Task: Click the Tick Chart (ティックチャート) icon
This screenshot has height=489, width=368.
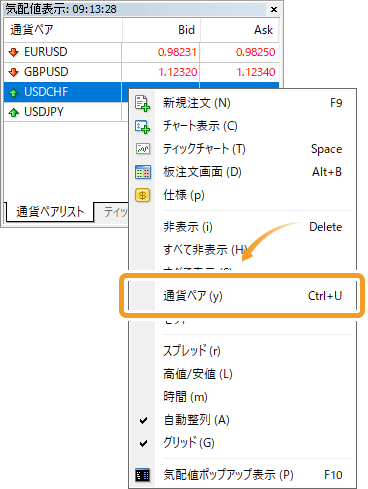Action: click(x=143, y=149)
